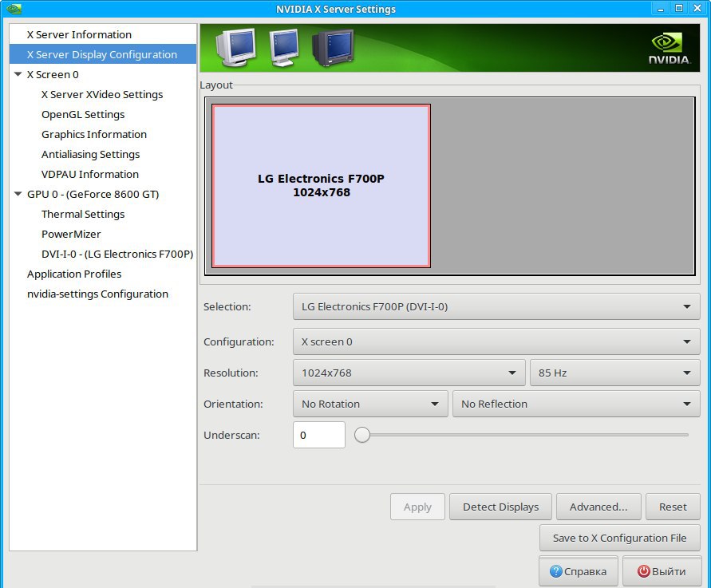The width and height of the screenshot is (711, 588).
Task: Close the NVIDIA X Server Settings window
Action: (697, 9)
